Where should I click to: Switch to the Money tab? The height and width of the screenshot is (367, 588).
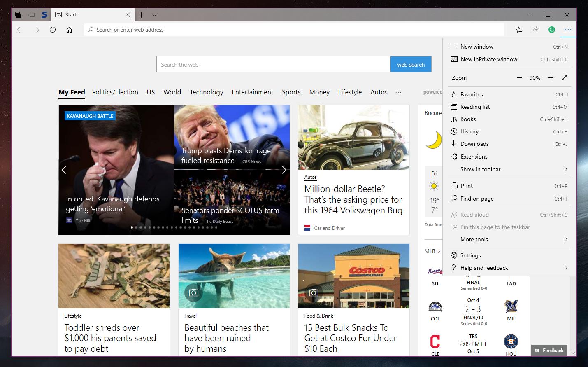coord(319,92)
